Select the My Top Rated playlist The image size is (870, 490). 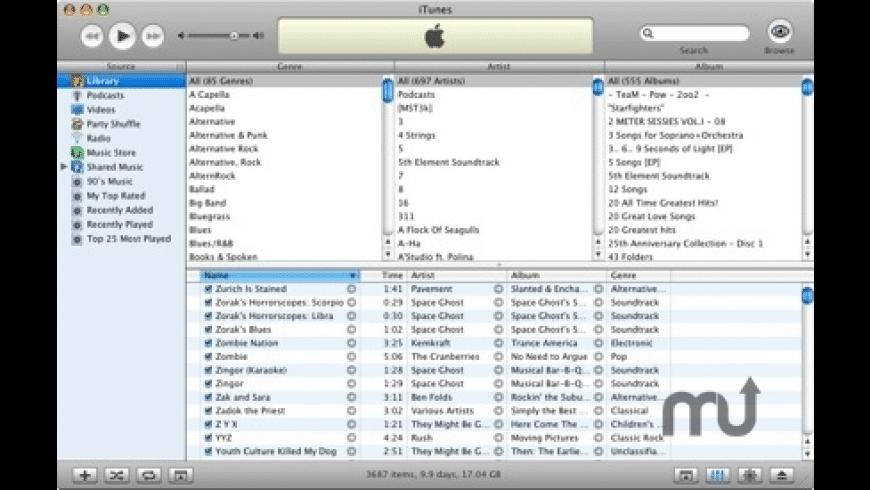click(x=122, y=196)
